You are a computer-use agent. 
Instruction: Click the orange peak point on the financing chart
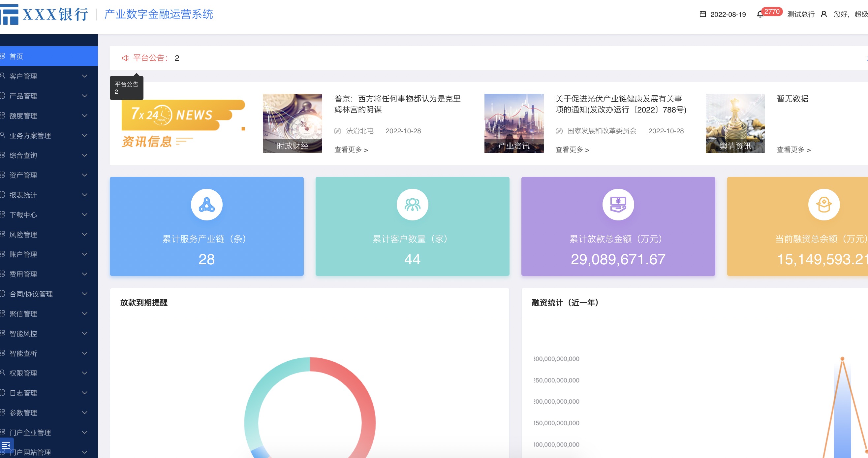point(842,359)
